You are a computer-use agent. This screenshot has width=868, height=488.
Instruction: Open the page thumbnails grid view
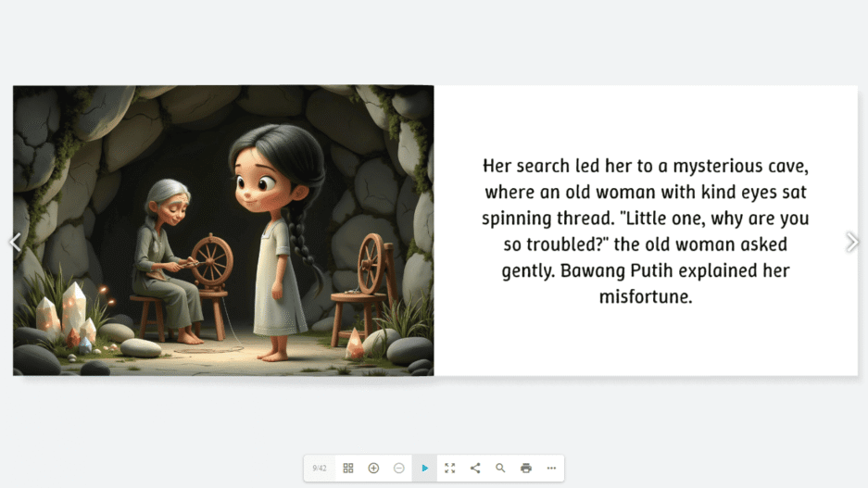[348, 468]
